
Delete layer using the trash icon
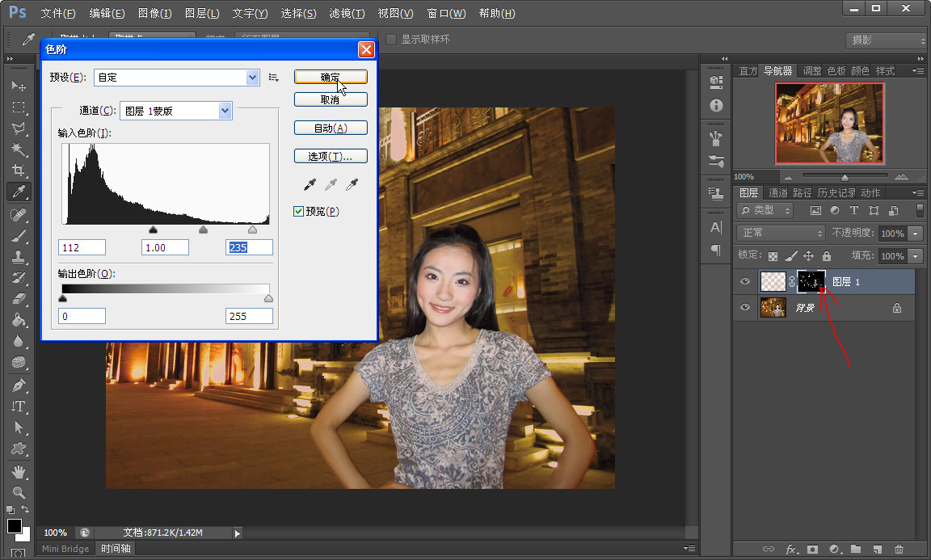tap(899, 549)
